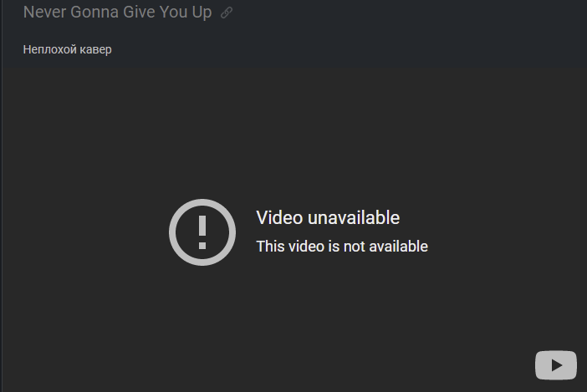Click the Video unavailable heading

click(328, 217)
